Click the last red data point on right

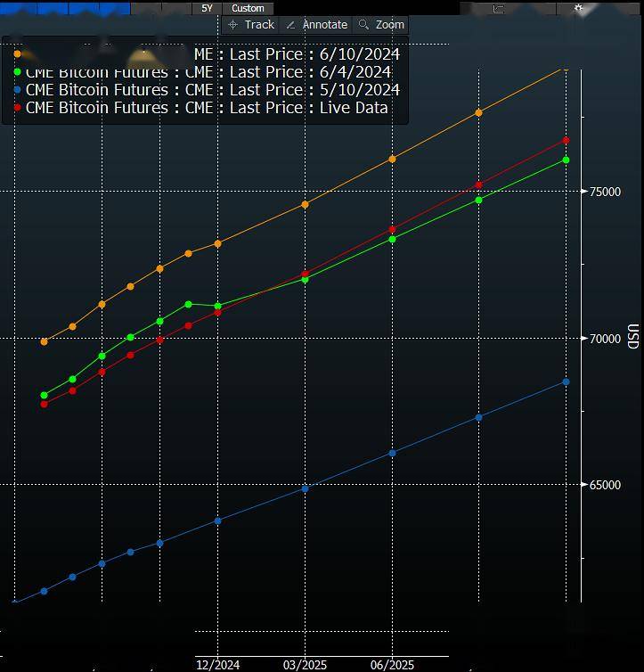(x=567, y=141)
